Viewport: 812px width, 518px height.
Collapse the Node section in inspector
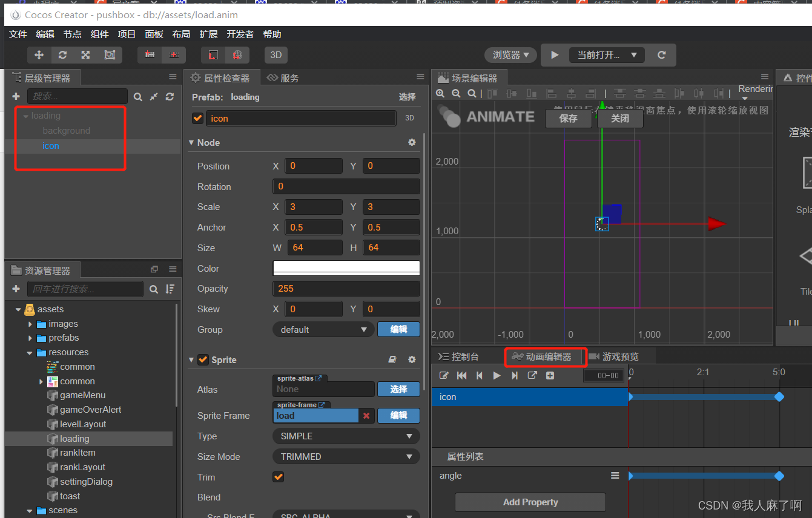[x=191, y=143]
